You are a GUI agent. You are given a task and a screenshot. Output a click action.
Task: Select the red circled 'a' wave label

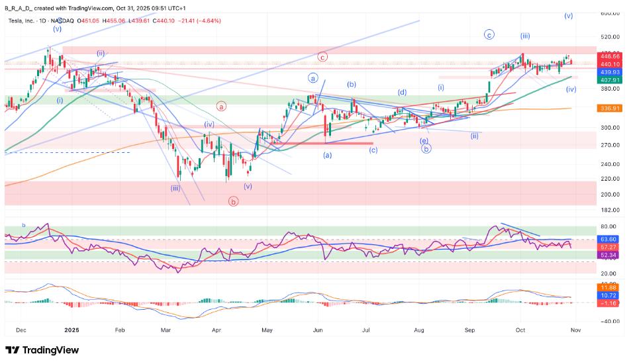point(222,105)
